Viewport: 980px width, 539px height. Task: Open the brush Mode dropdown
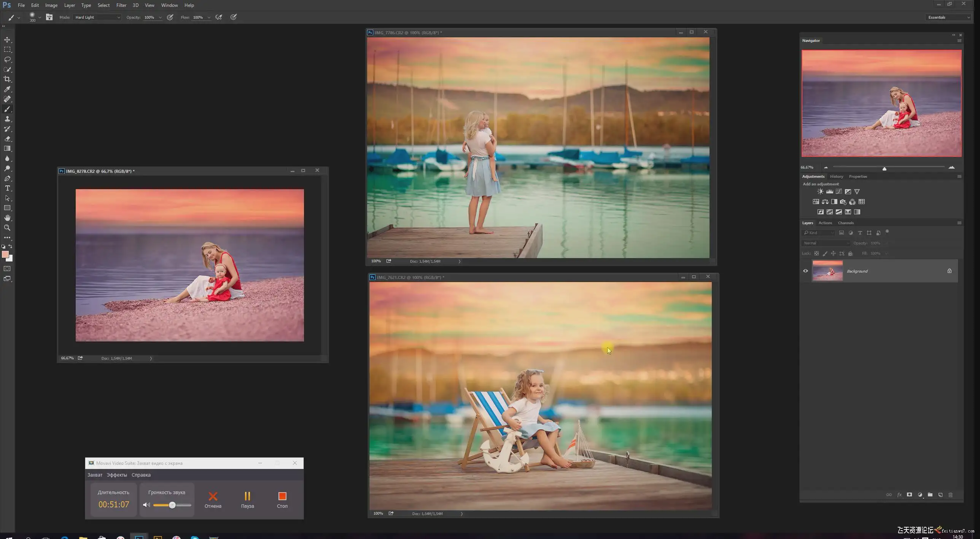pyautogui.click(x=97, y=17)
